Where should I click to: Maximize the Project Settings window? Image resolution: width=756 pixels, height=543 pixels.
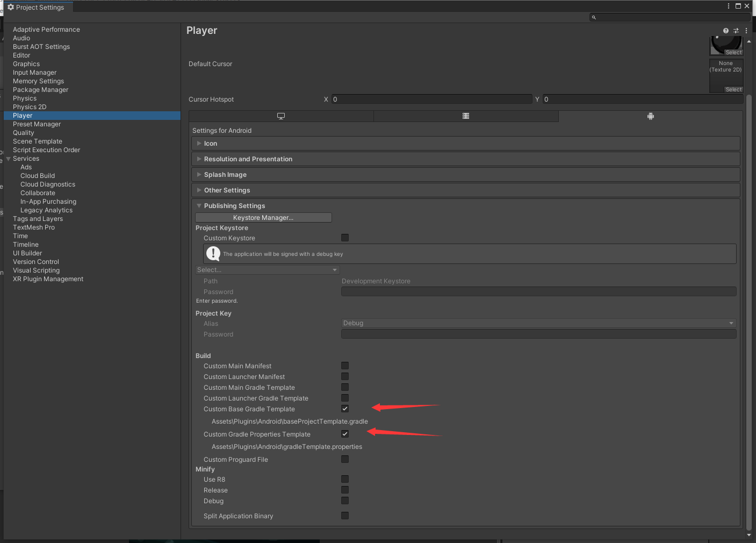tap(738, 6)
